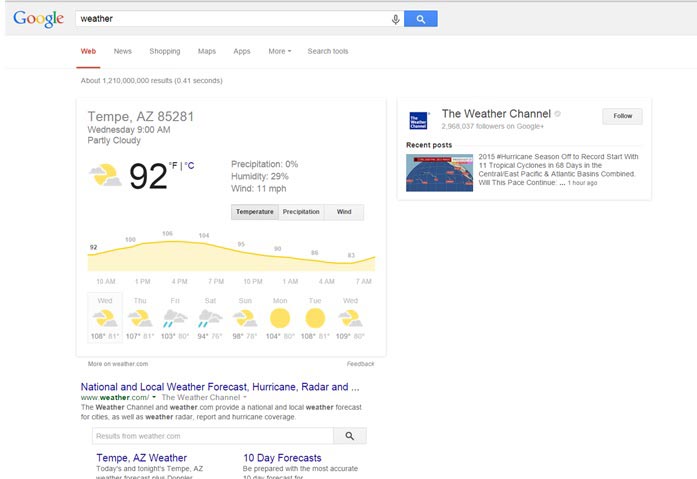
Task: Open the 10 Day Forecasts link
Action: [282, 458]
